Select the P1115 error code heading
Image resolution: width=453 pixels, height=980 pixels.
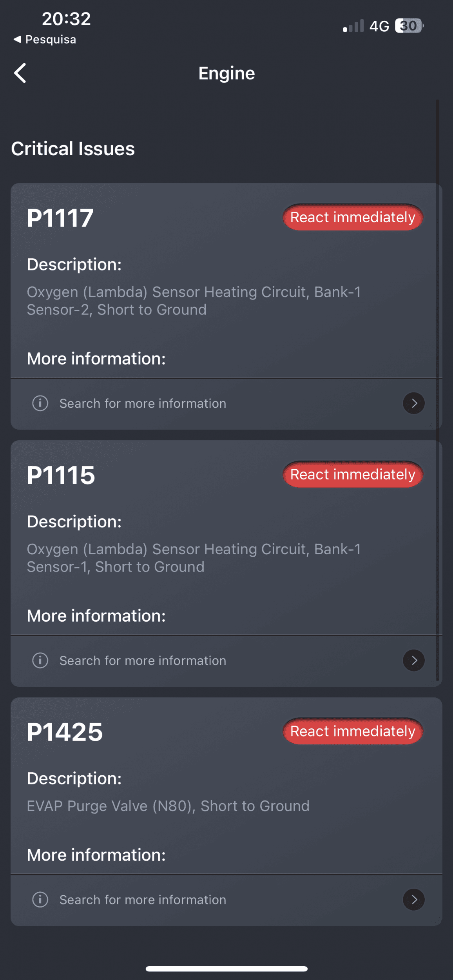[61, 475]
